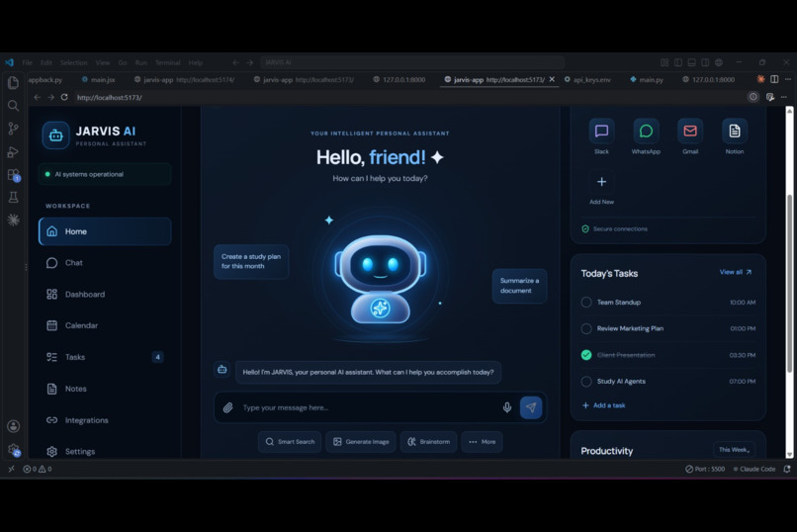Switch to the api_keys.env tab
The image size is (797, 532).
click(x=587, y=80)
